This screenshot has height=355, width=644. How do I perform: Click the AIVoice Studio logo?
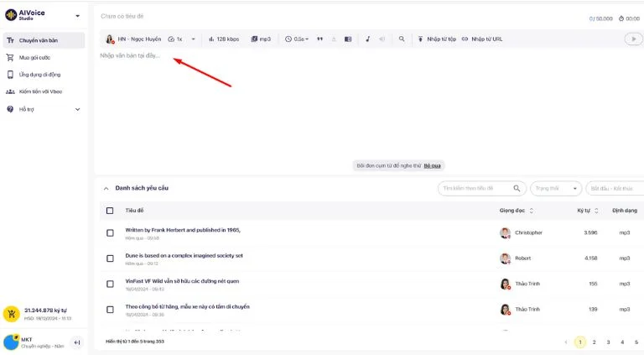pyautogui.click(x=25, y=15)
